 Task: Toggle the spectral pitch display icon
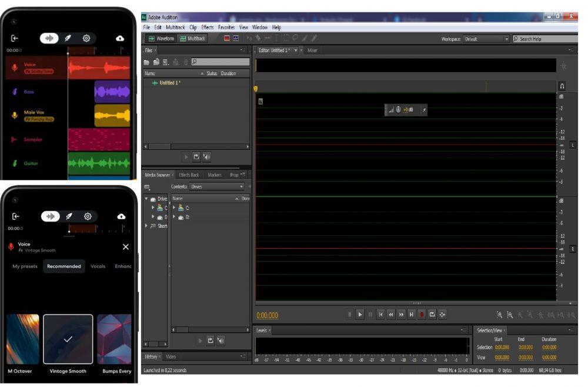236,38
